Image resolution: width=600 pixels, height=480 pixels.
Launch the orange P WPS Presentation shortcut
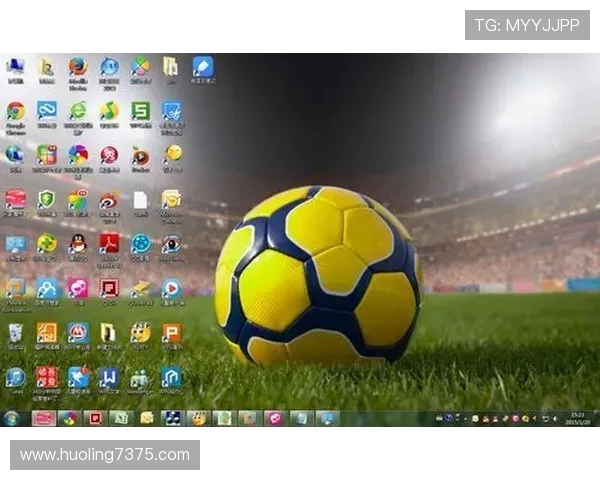point(172,333)
